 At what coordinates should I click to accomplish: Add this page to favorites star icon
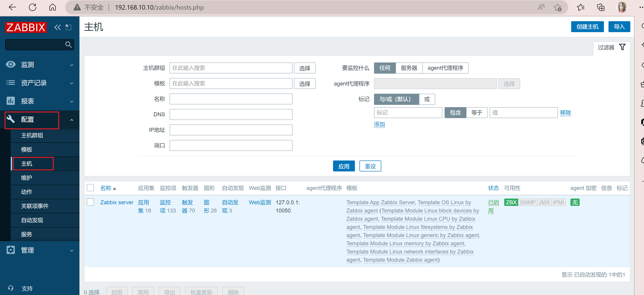pyautogui.click(x=557, y=7)
